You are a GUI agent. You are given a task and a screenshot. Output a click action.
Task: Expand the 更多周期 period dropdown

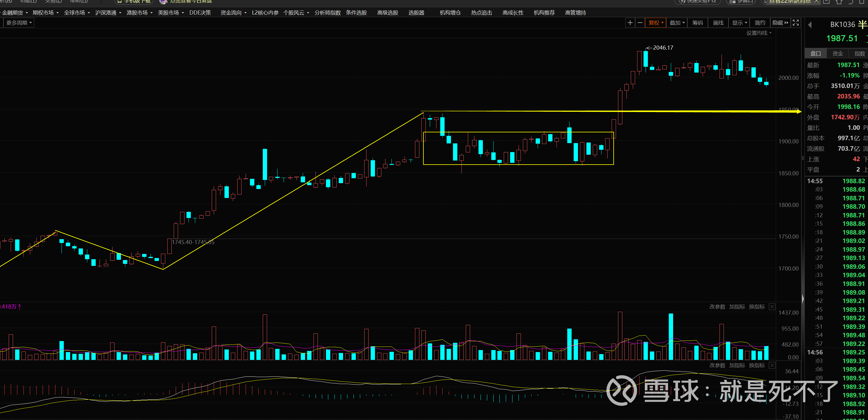[x=19, y=23]
